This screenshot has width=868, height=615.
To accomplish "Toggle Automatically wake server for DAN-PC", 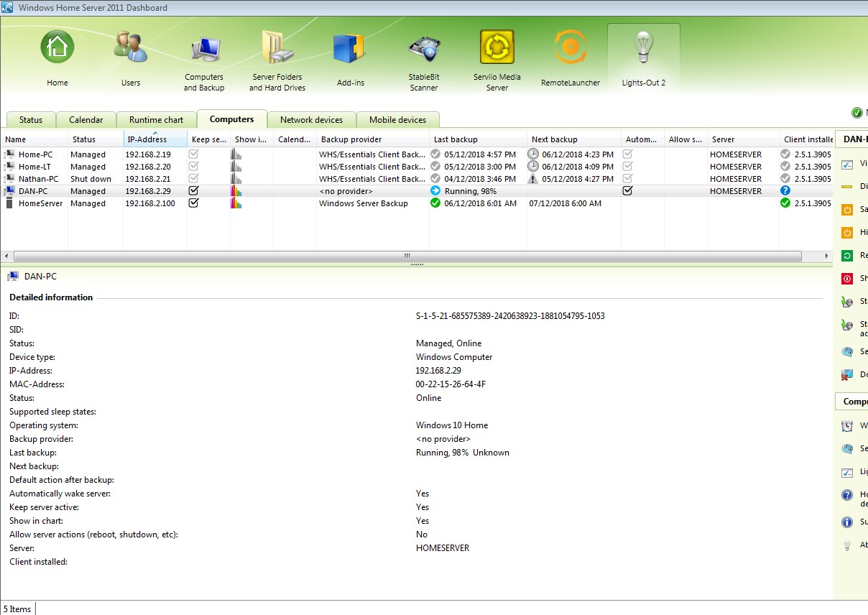I will 628,191.
